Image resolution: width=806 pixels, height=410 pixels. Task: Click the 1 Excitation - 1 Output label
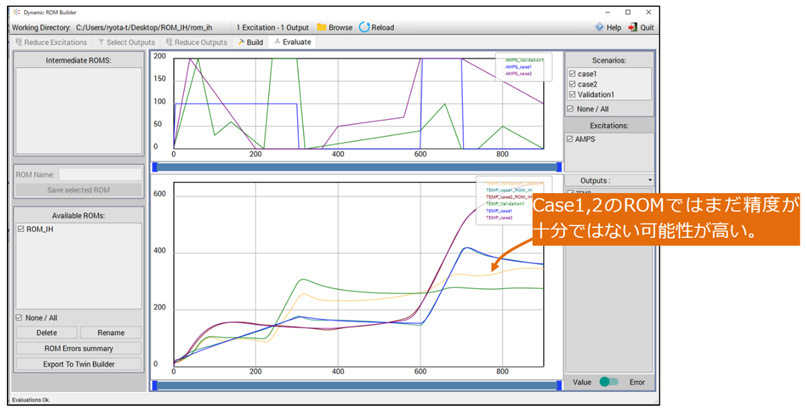click(x=272, y=27)
